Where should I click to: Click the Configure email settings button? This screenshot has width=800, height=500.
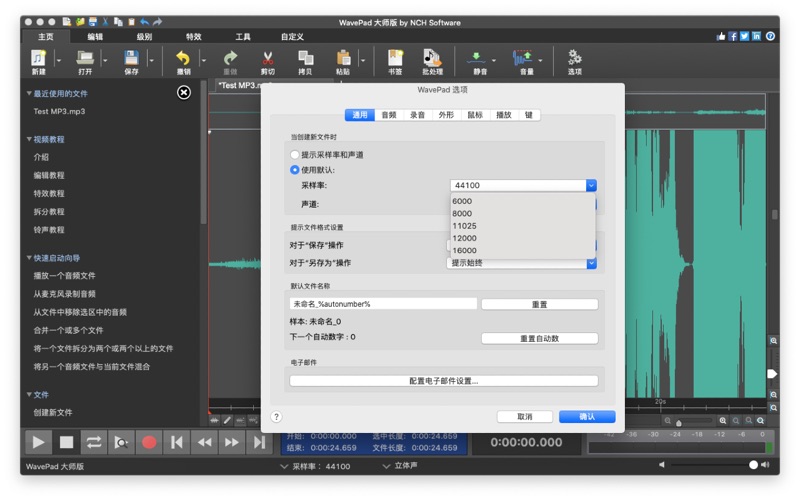tap(443, 381)
